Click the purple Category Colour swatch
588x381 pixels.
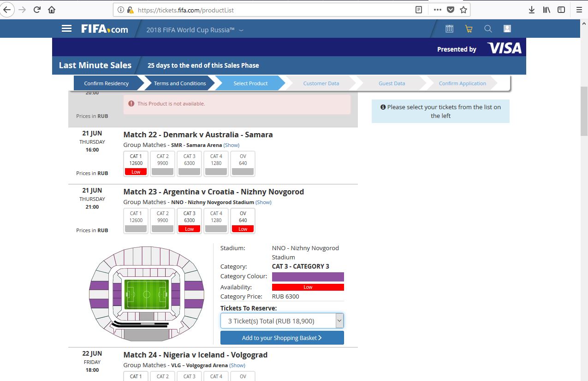click(308, 277)
